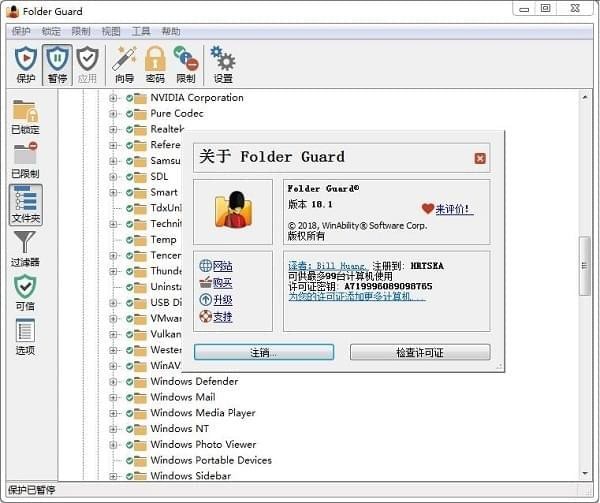Open the 可信 (Trusted) sidebar icon

point(25,292)
